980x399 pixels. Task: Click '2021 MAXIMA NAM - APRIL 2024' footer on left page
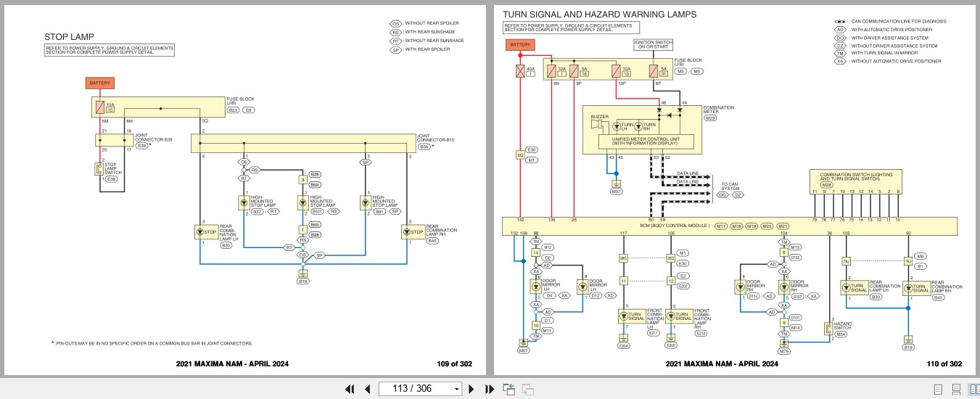coord(232,364)
